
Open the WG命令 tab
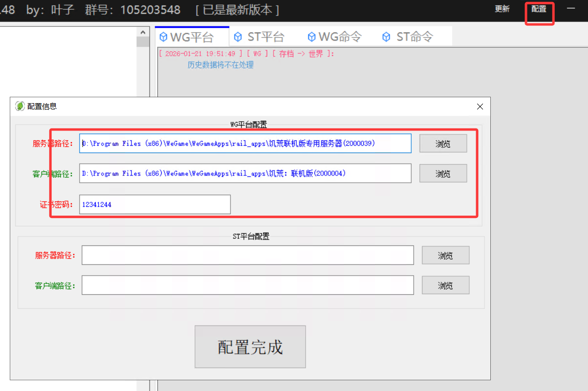tap(334, 37)
